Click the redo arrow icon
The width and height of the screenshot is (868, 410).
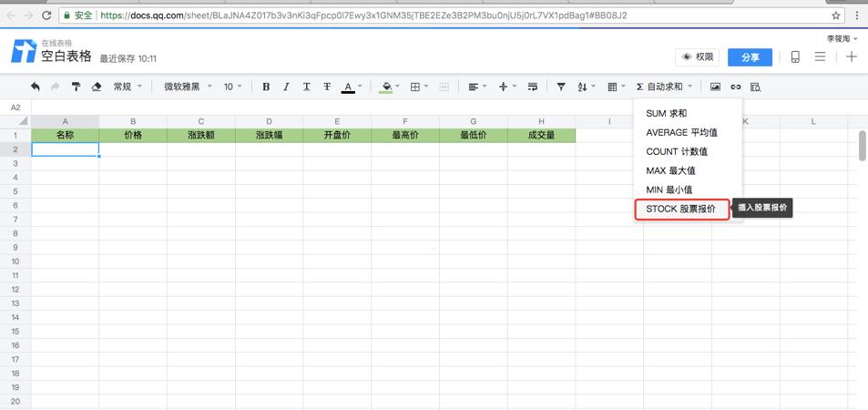coord(56,87)
